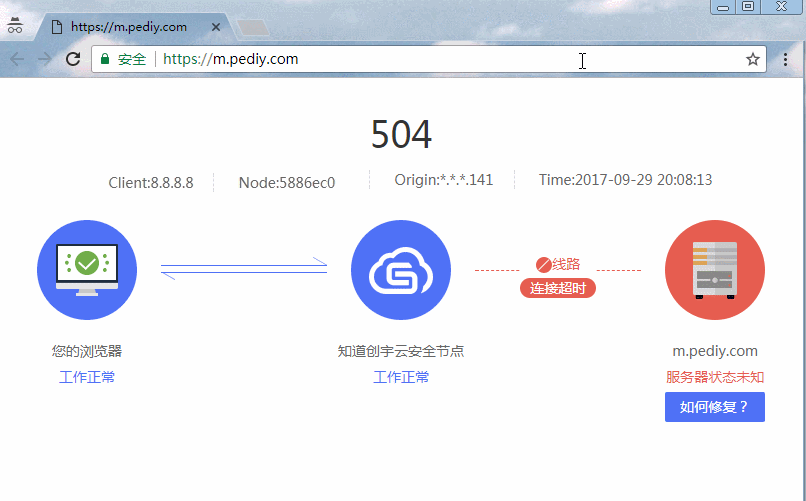
Task: Click the Node:5886ec0 text
Action: [287, 182]
